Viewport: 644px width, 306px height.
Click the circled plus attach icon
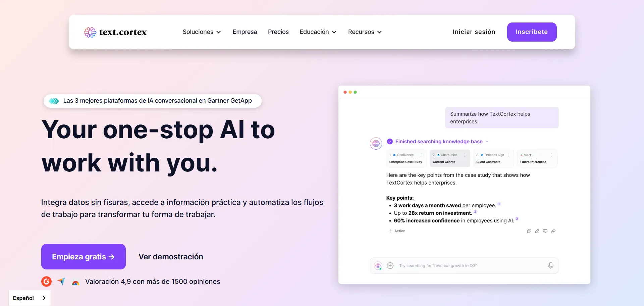coord(390,266)
